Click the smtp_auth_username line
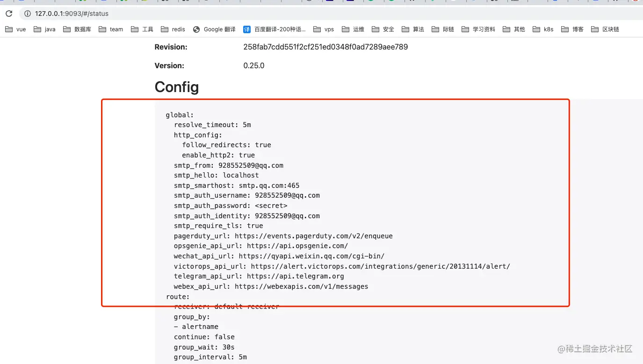The height and width of the screenshot is (364, 643). click(247, 195)
